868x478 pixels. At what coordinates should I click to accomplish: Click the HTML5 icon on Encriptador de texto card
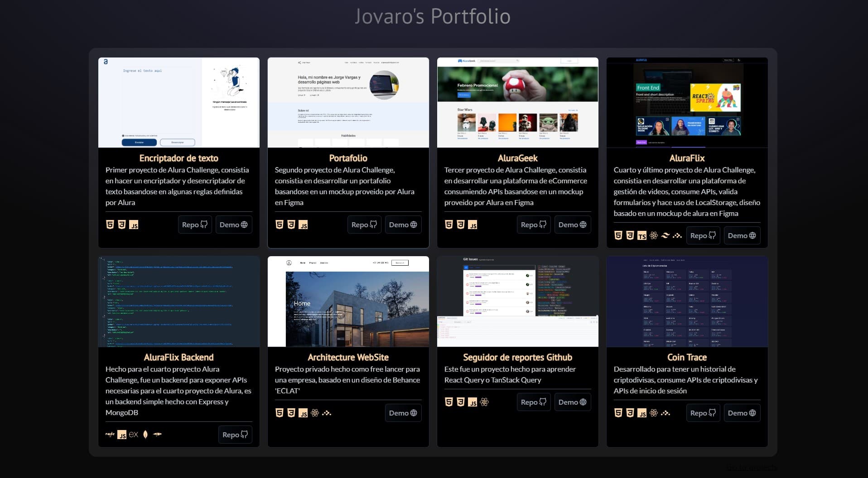(x=110, y=225)
